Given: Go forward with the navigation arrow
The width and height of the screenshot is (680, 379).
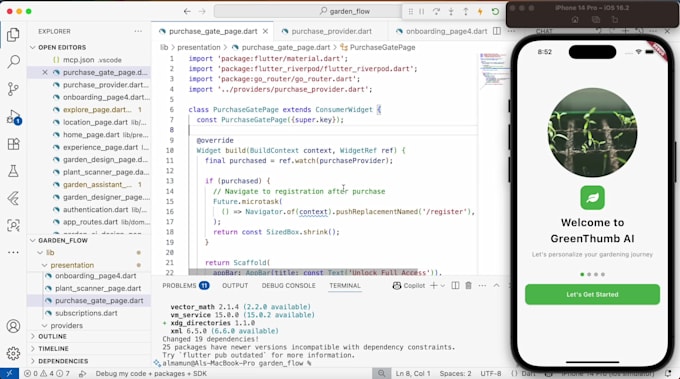Looking at the screenshot, I should [x=202, y=12].
